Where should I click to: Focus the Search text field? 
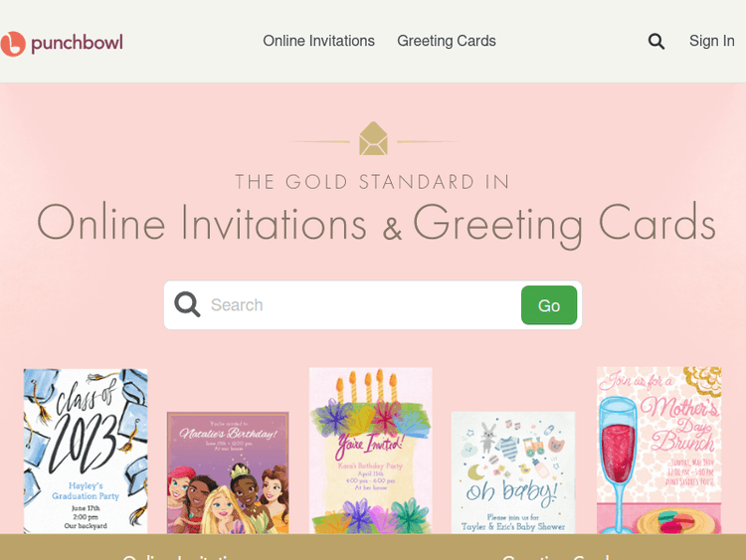click(364, 305)
